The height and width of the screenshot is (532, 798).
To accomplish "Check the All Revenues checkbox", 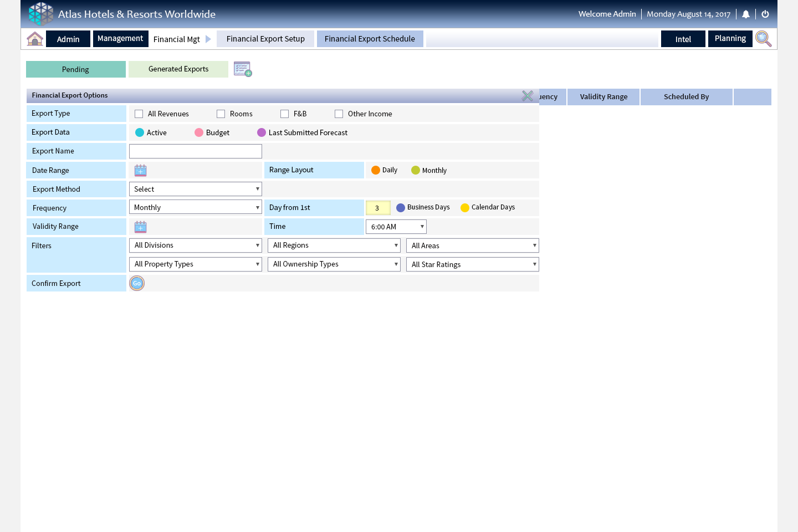I will 139,114.
